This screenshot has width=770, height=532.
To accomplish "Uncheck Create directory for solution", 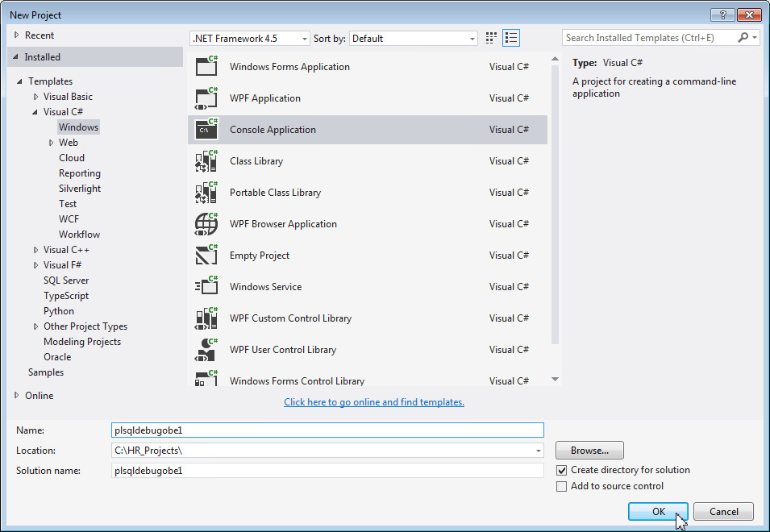I will [x=562, y=470].
